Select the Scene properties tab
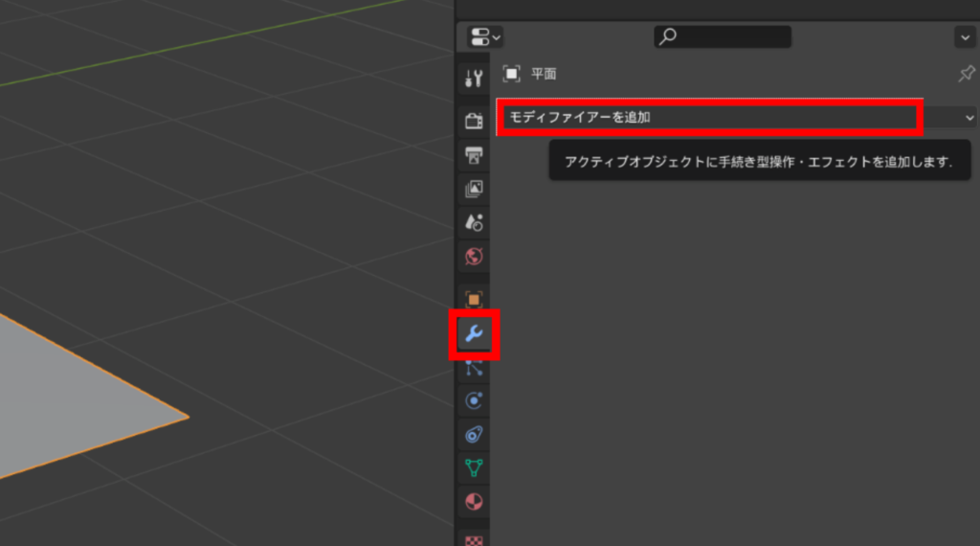 click(x=474, y=222)
